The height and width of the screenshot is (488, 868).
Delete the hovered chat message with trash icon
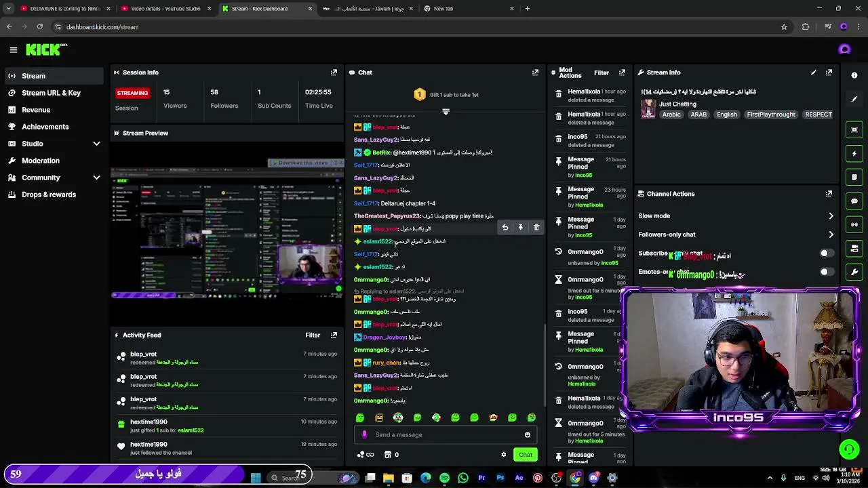point(536,228)
